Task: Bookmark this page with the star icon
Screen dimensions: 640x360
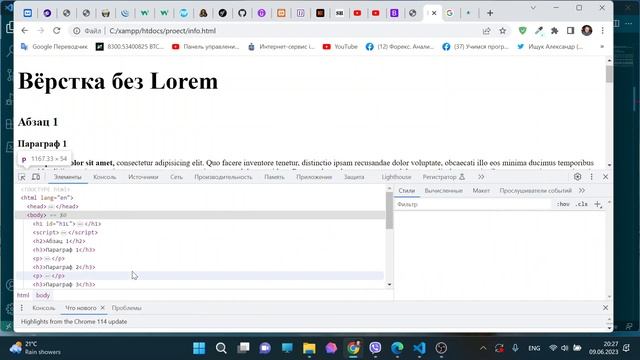Action: [502, 31]
